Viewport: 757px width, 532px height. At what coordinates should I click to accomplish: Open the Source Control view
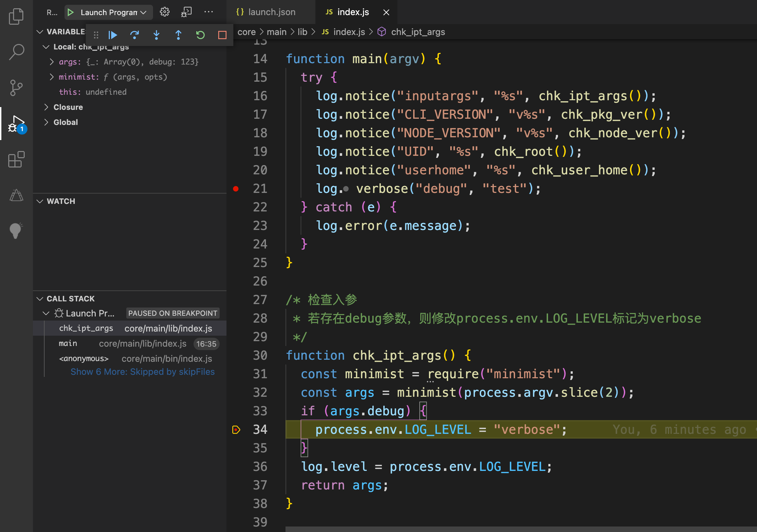click(16, 88)
